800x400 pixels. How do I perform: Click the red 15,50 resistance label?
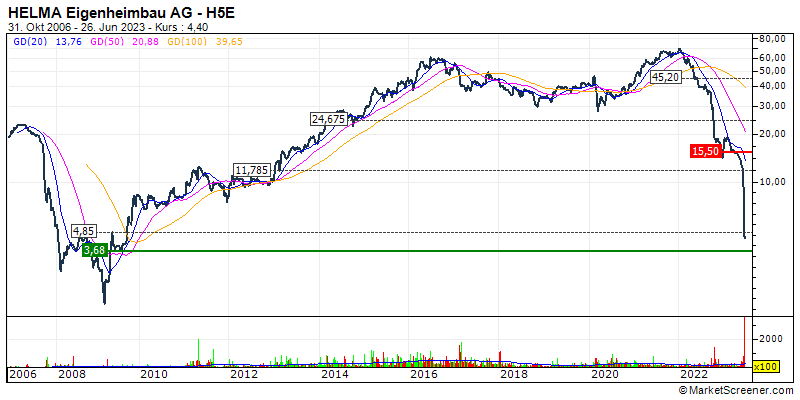(x=706, y=151)
